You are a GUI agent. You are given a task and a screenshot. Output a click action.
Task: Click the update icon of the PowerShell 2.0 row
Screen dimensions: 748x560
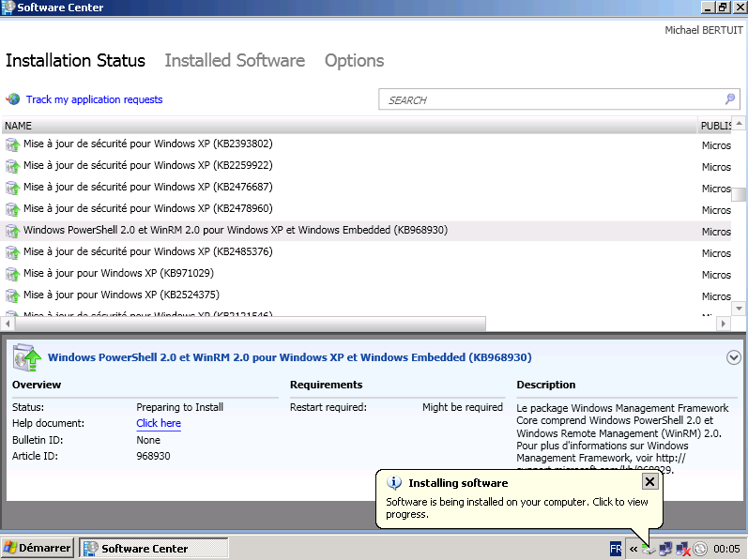tap(12, 231)
